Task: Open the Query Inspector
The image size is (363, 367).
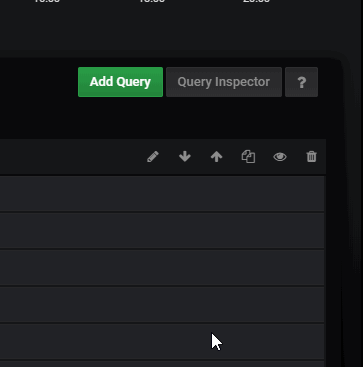Action: (x=224, y=82)
